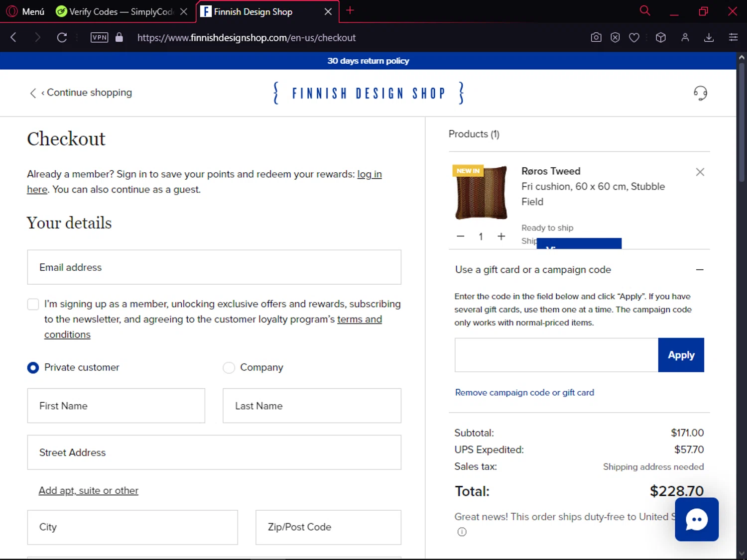Click the First Name field

[116, 406]
